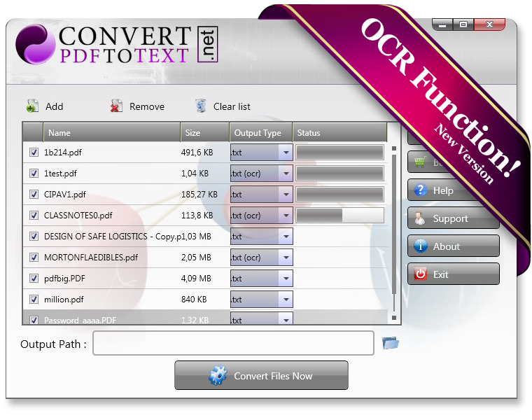Click the About info icon
Image resolution: width=532 pixels, height=420 pixels.
[421, 246]
